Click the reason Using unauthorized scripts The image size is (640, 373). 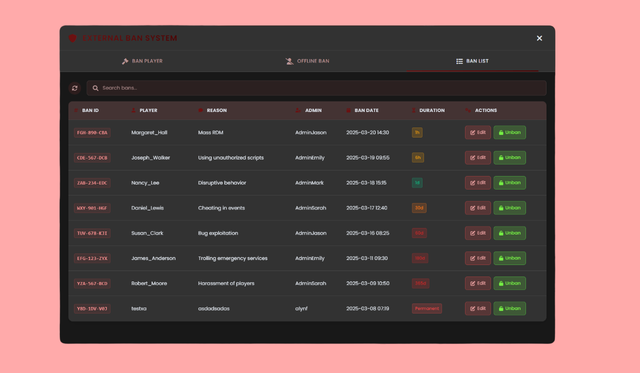coord(231,158)
